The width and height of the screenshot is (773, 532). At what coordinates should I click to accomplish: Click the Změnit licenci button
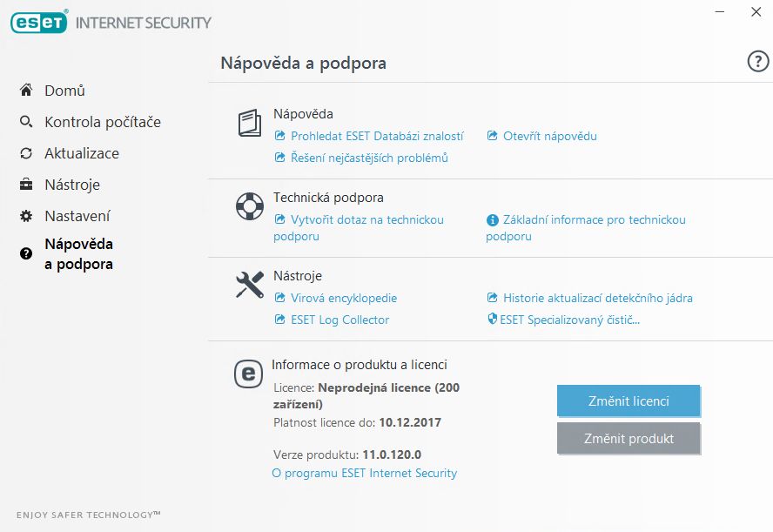(628, 401)
